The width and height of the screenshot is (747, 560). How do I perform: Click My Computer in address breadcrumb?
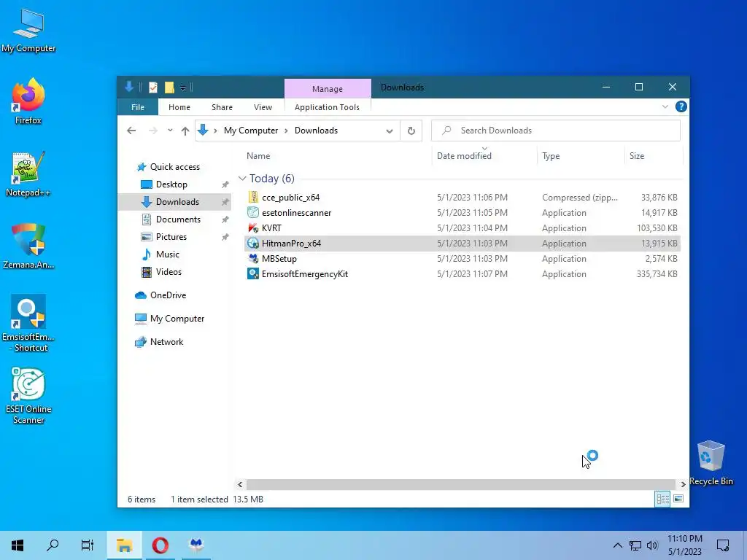pyautogui.click(x=251, y=131)
